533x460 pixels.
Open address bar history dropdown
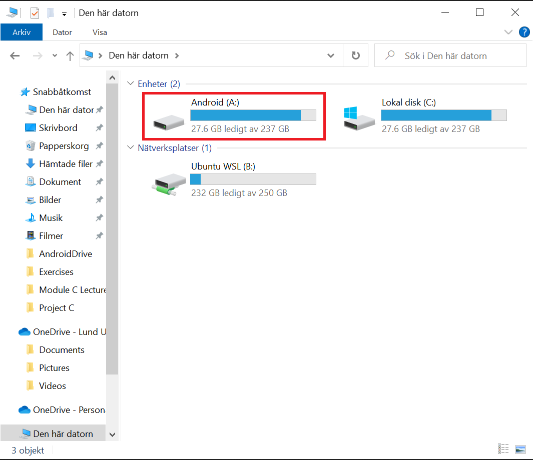coord(330,55)
